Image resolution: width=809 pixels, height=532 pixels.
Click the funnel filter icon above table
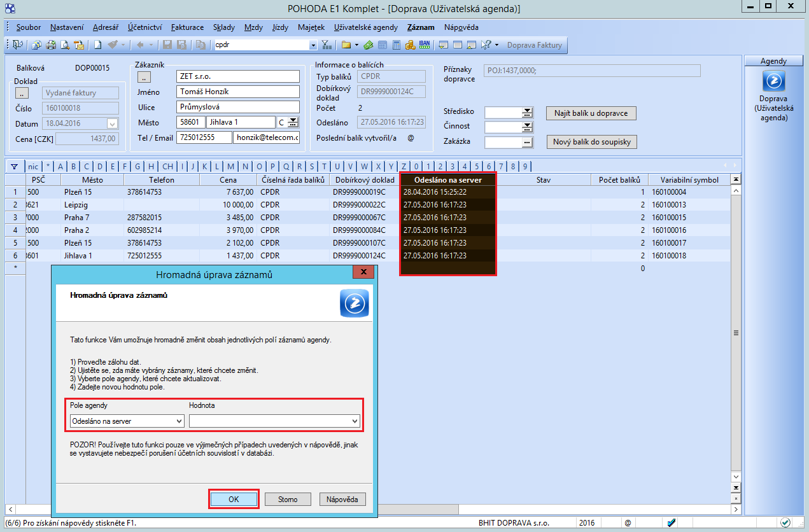(14, 167)
